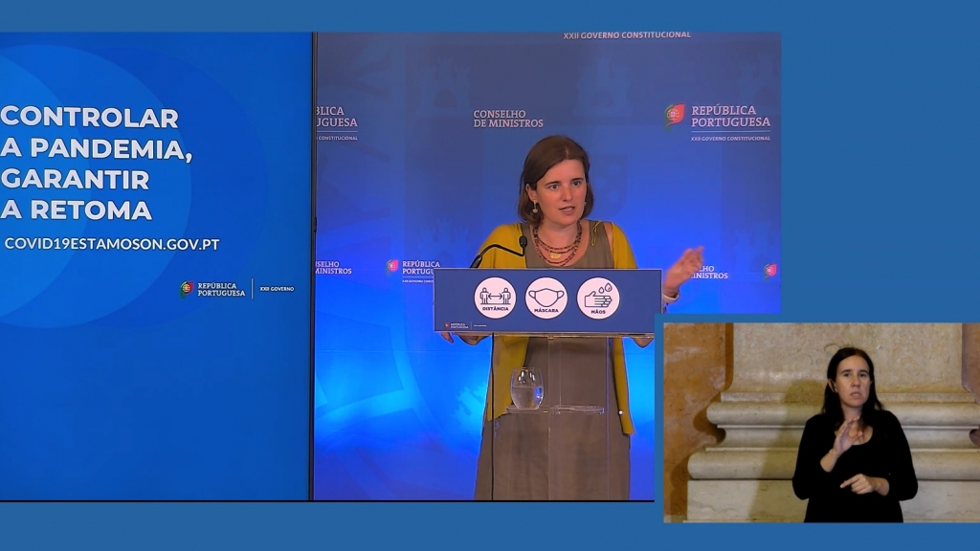
Task: Click the XXII Governo Constitucional header text
Action: coord(627,35)
